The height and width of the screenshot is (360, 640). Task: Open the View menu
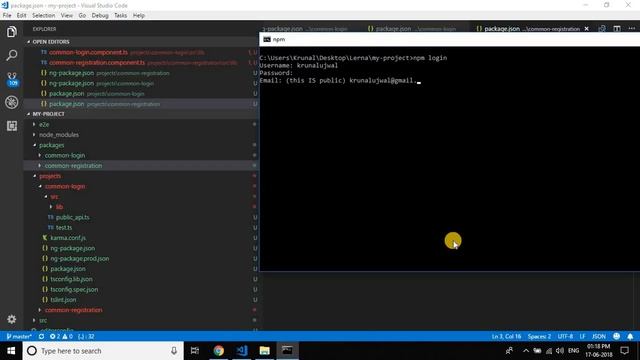point(67,16)
